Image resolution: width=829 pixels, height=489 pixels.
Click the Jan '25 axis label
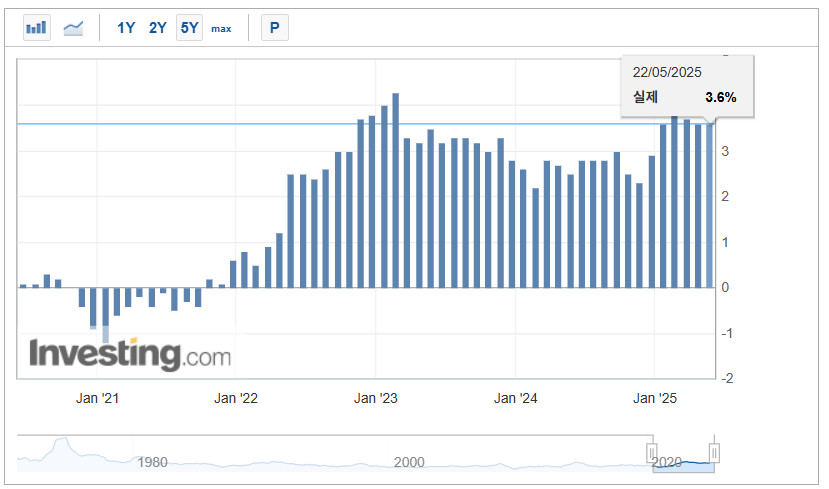(655, 398)
